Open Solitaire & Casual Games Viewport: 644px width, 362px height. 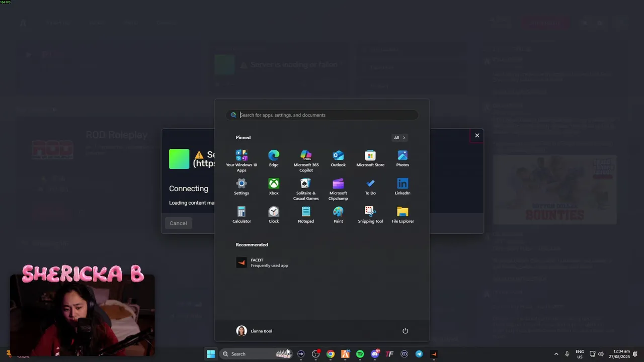(x=306, y=189)
